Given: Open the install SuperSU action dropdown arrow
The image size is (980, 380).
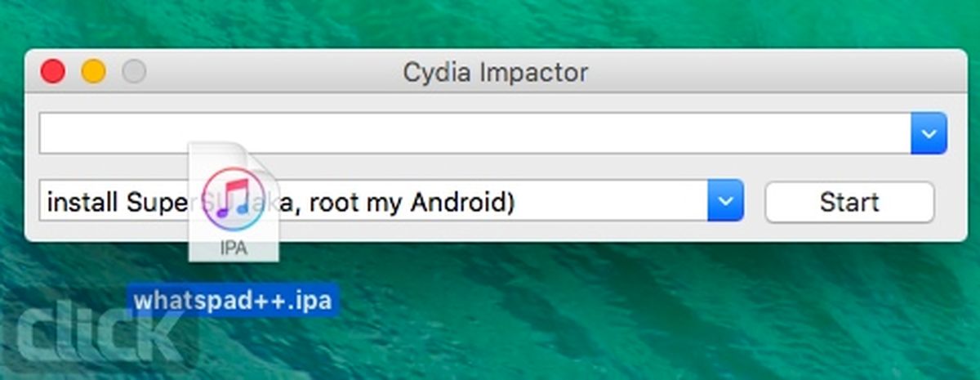Looking at the screenshot, I should coord(725,201).
